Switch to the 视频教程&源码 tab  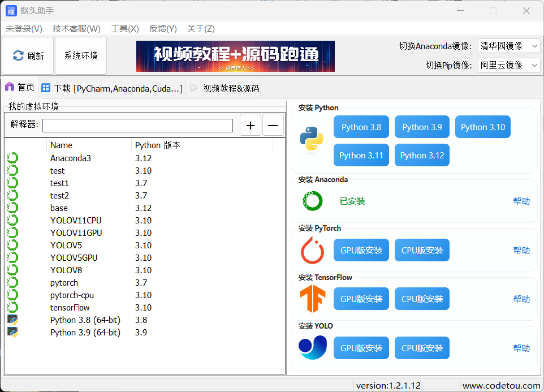224,88
